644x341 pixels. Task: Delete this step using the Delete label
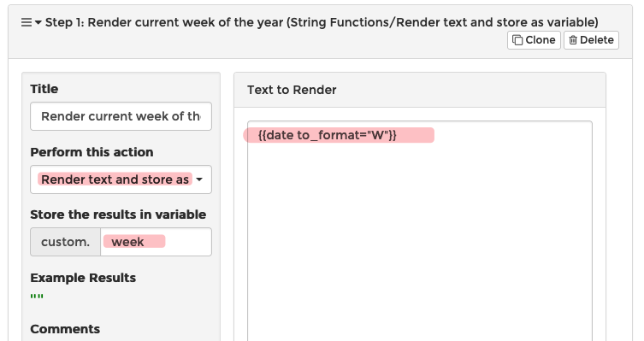click(x=597, y=40)
